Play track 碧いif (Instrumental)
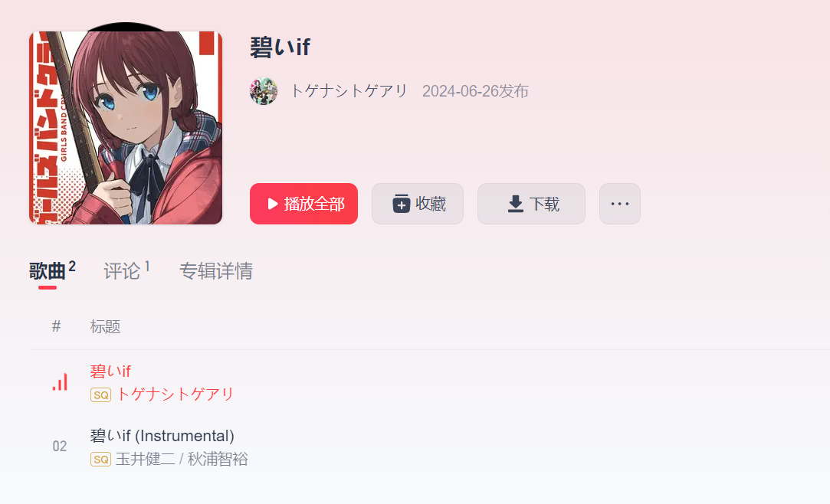Viewport: 830px width, 504px height. click(162, 436)
